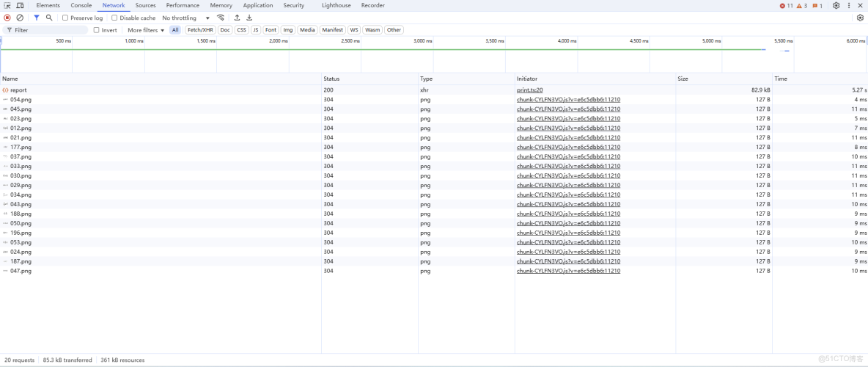Open the No throttling dropdown
The width and height of the screenshot is (868, 367).
click(185, 18)
